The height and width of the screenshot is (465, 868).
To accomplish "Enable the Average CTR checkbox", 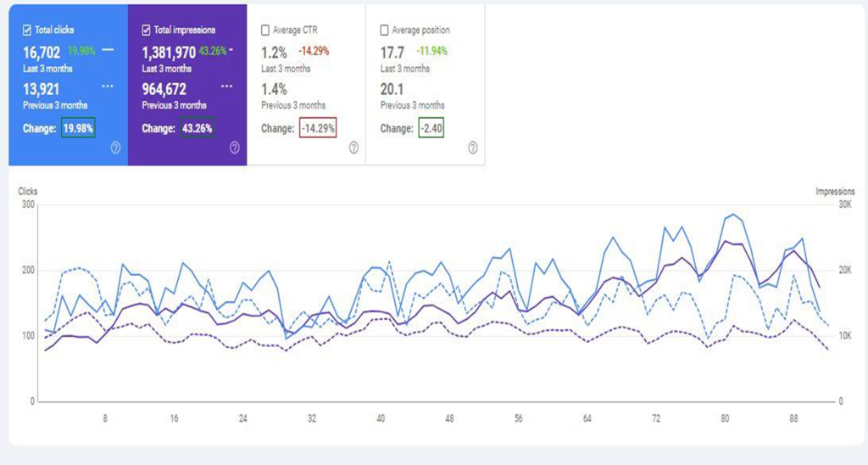I will pos(265,30).
